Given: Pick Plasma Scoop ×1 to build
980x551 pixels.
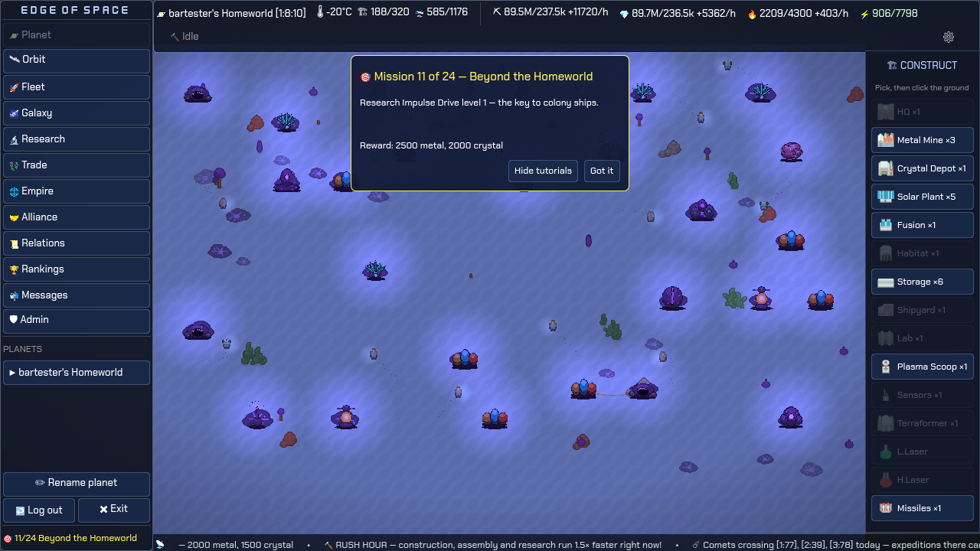Looking at the screenshot, I should [923, 367].
